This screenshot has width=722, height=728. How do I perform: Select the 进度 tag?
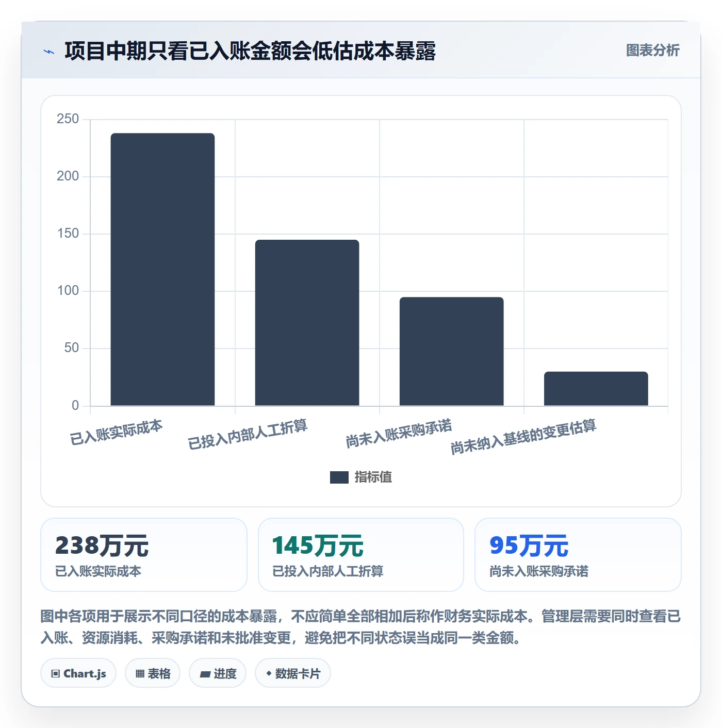tap(218, 673)
